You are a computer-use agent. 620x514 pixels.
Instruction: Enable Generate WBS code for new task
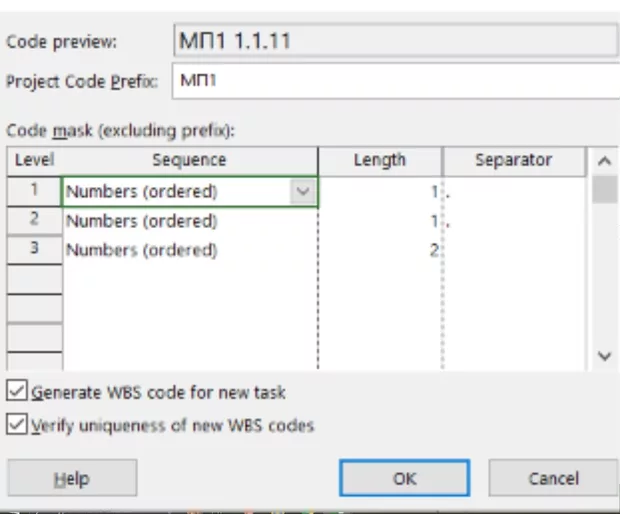pyautogui.click(x=17, y=393)
